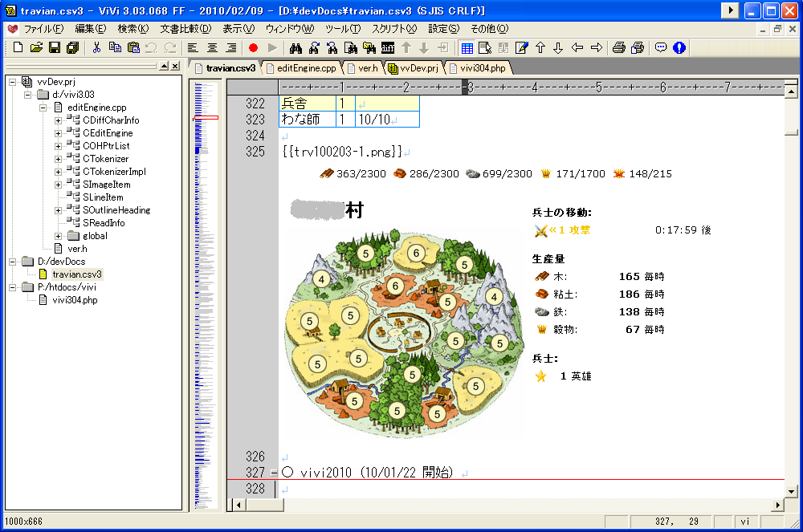Image resolution: width=803 pixels, height=532 pixels.
Task: Select travian.csv3 in the project tree
Action: point(77,274)
